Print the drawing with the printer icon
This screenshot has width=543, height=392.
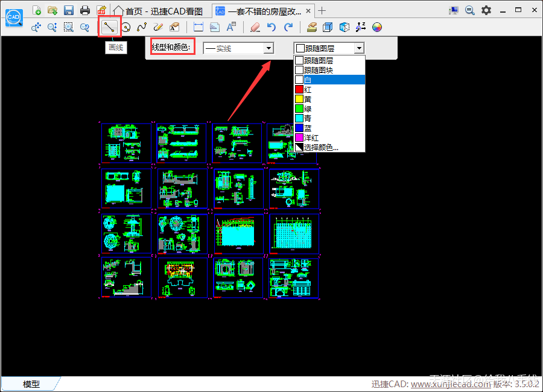click(x=85, y=10)
